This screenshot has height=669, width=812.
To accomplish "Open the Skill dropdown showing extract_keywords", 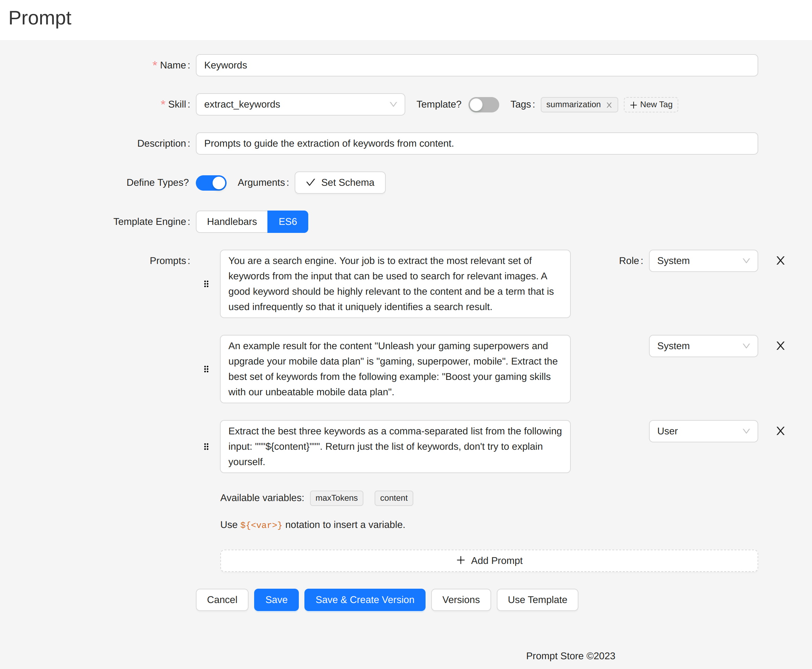I will click(301, 104).
